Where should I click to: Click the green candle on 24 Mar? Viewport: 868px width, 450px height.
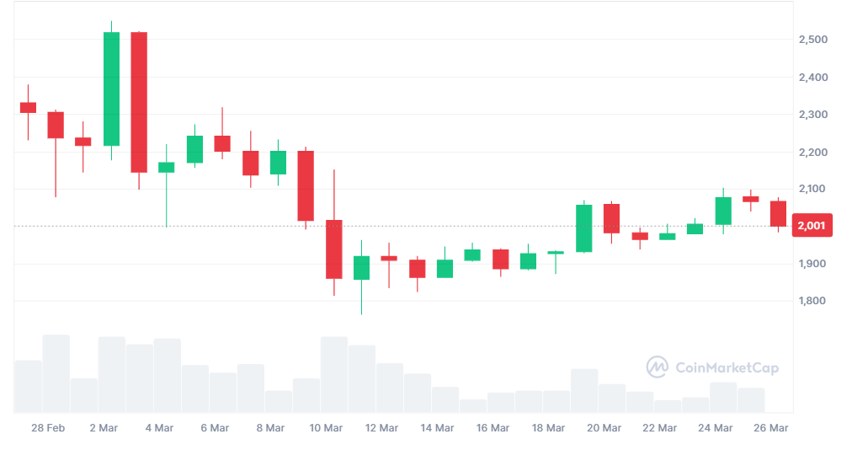[723, 211]
